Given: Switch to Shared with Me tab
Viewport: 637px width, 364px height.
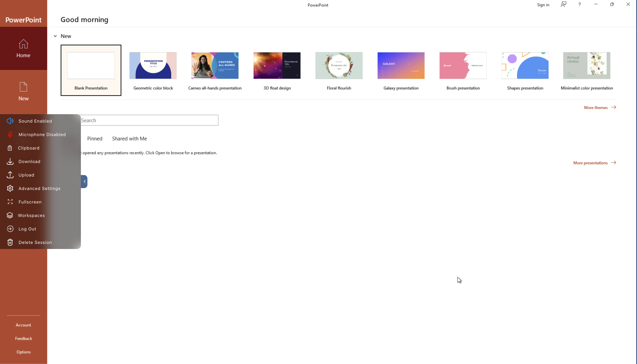Looking at the screenshot, I should pos(129,138).
